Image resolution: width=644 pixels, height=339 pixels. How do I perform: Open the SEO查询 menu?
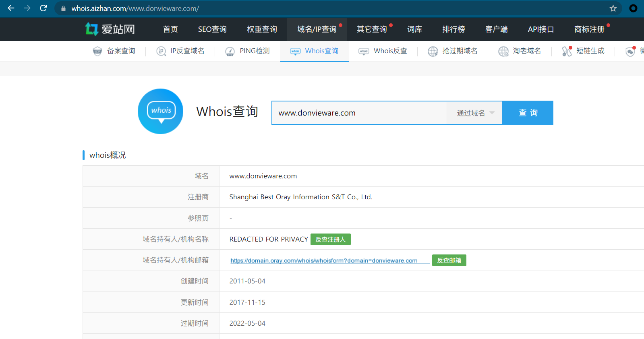(x=212, y=29)
